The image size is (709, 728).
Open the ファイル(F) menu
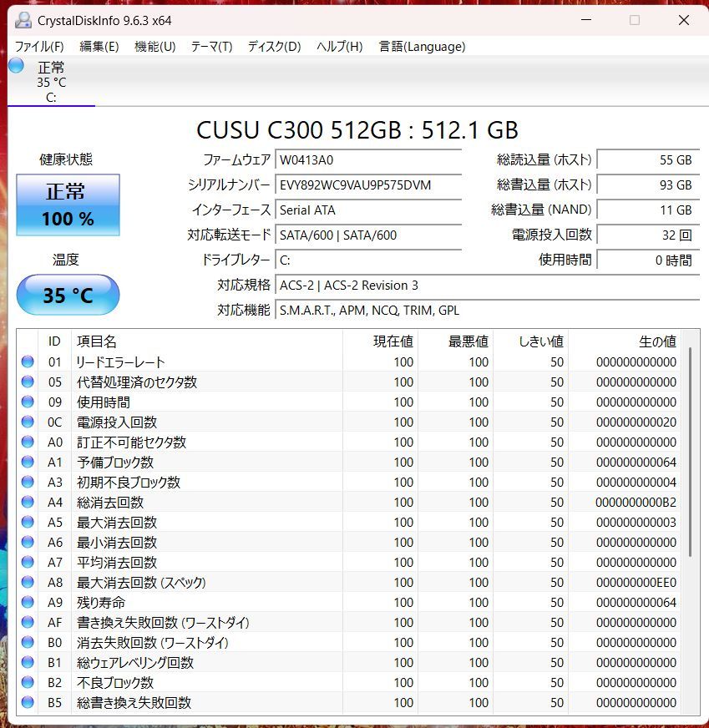click(x=39, y=47)
